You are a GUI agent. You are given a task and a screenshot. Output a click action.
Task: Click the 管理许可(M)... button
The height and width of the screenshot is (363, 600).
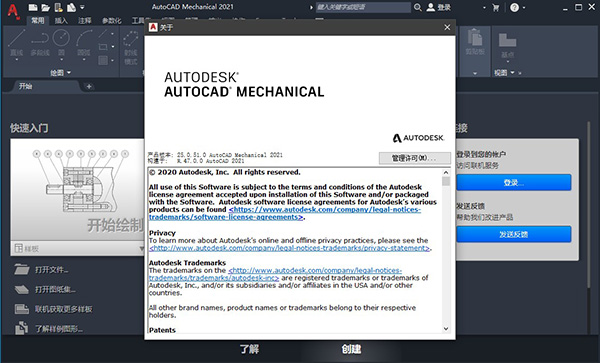coord(414,158)
